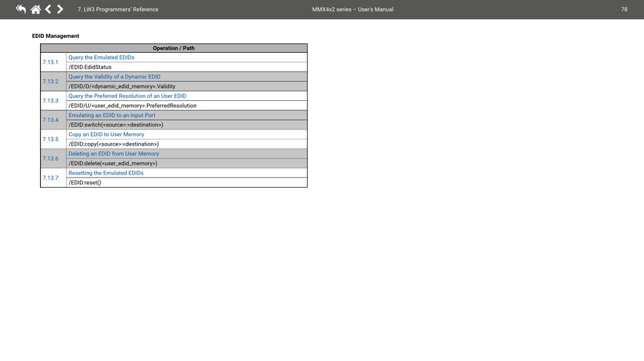The image size is (644, 361).
Task: Go to the home page icon
Action: click(x=36, y=9)
